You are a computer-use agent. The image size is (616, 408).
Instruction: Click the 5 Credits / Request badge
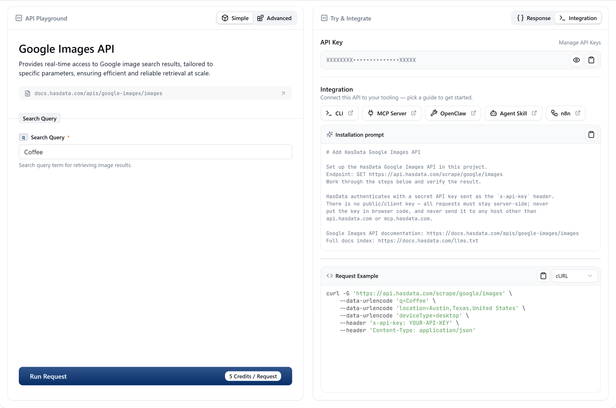point(253,376)
